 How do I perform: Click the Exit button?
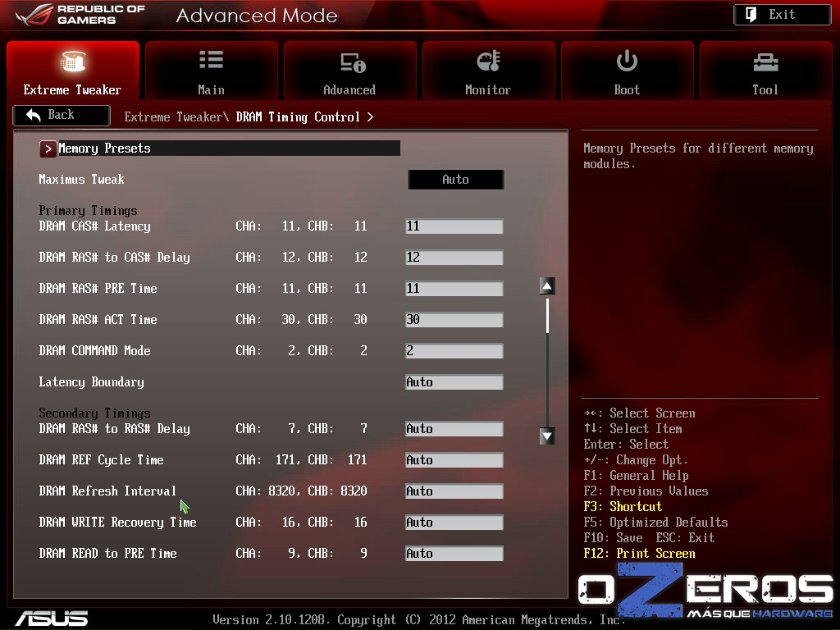pos(782,15)
